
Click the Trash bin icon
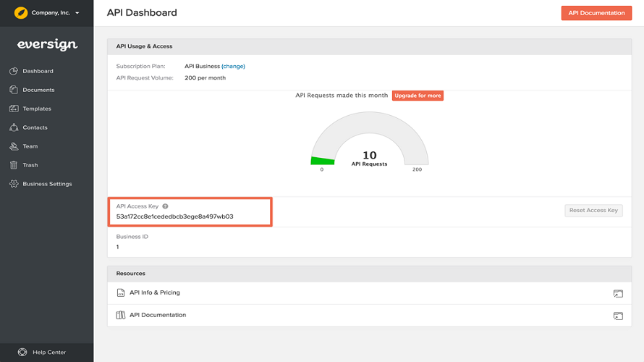coord(14,165)
